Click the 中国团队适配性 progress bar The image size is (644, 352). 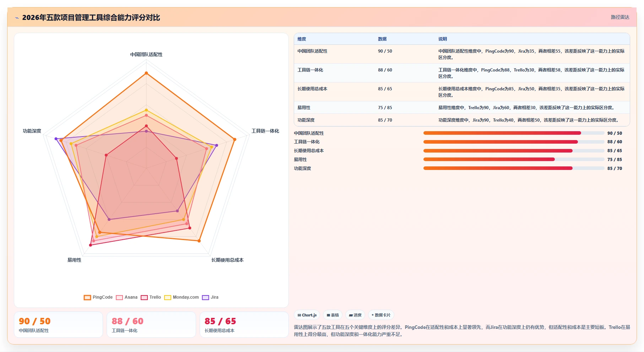coord(514,133)
